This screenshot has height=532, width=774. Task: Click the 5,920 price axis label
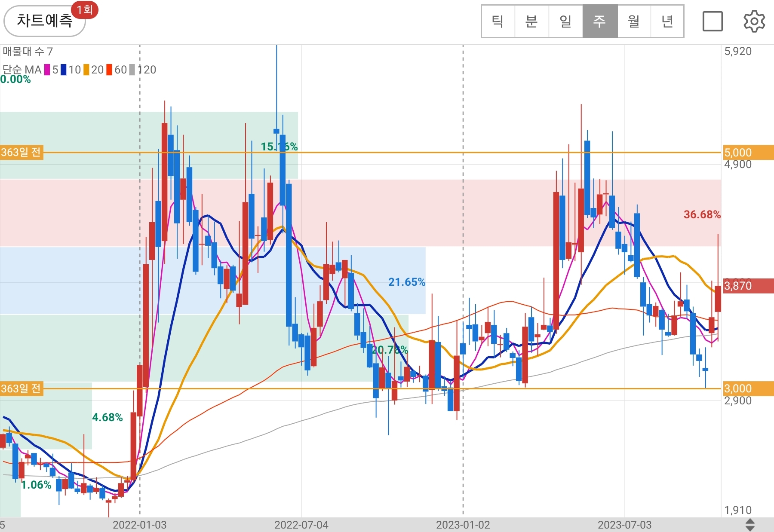738,51
